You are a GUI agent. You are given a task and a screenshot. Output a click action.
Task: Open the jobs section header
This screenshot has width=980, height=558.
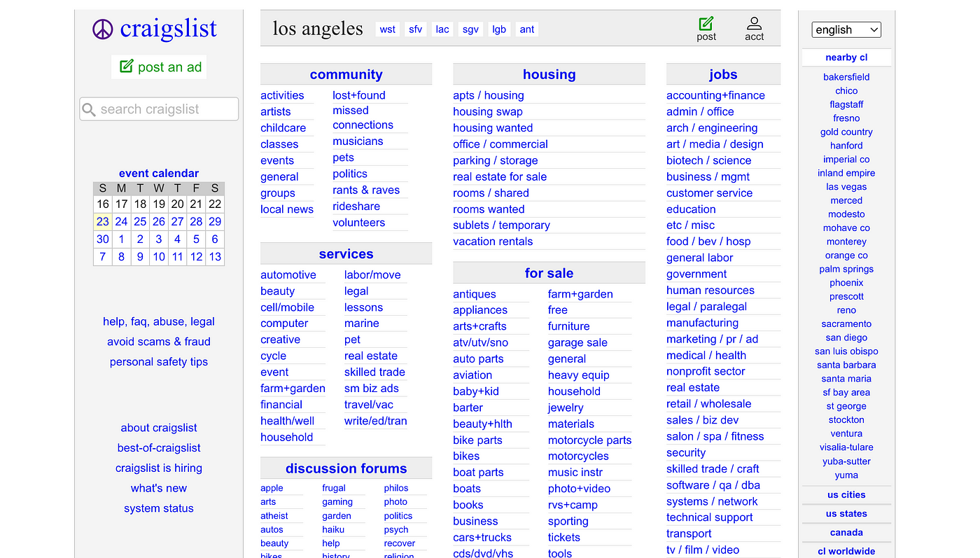[x=723, y=74]
